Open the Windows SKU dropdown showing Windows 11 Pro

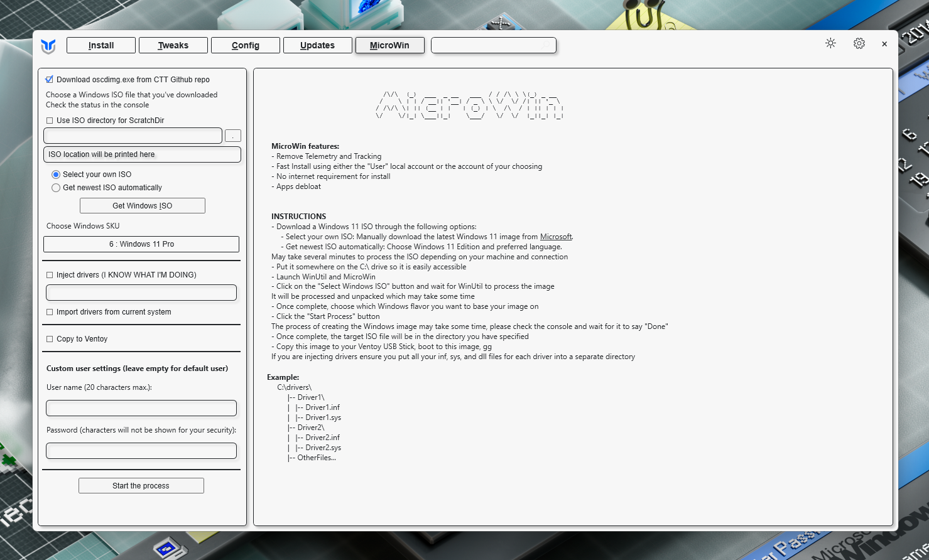(x=141, y=244)
